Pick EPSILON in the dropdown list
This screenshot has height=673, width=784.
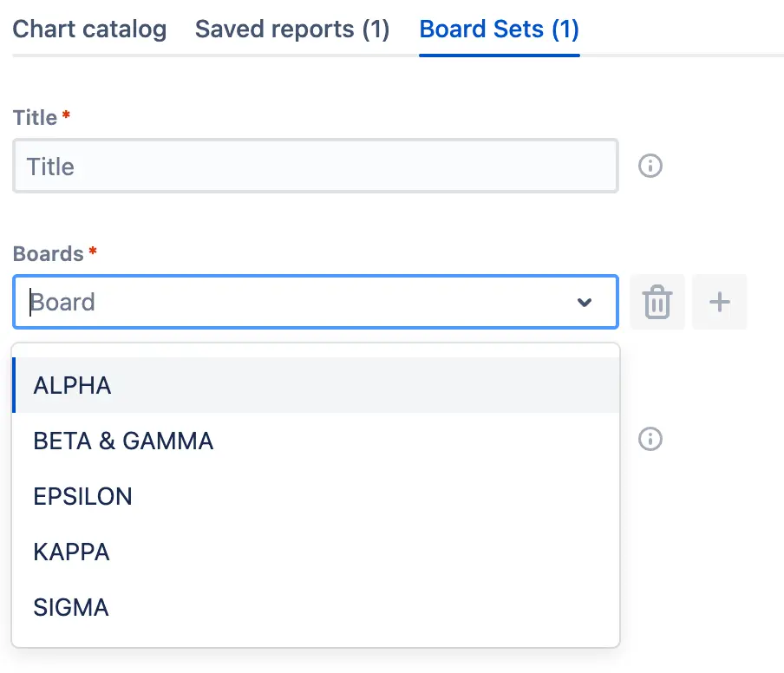click(x=316, y=496)
